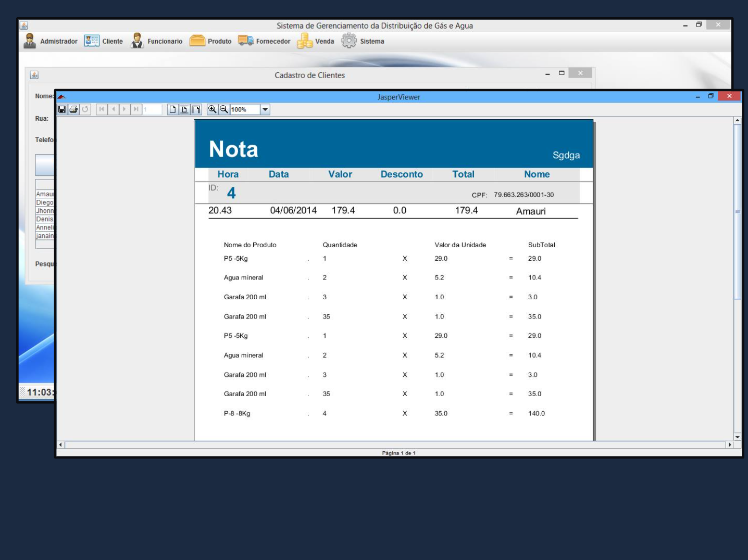This screenshot has height=560, width=748.
Task: Open the zoom percentage dropdown arrow
Action: [x=265, y=109]
